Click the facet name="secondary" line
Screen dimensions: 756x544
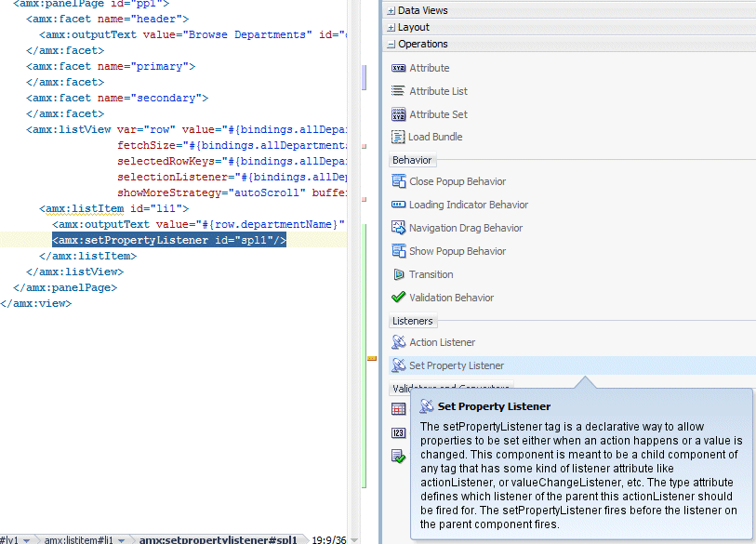117,98
